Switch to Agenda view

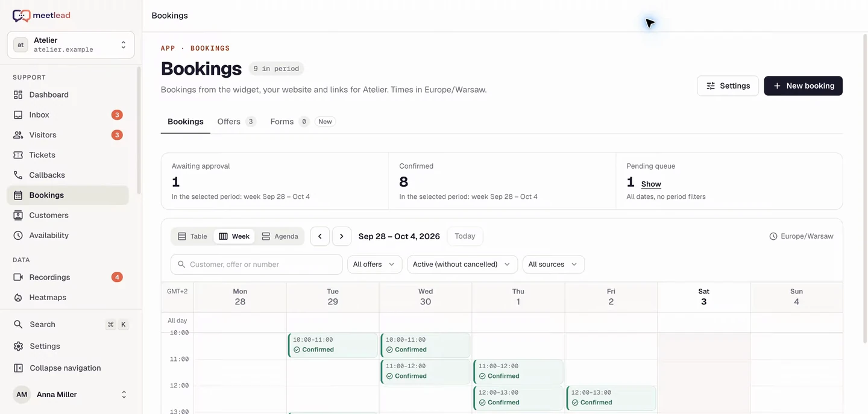(x=280, y=236)
